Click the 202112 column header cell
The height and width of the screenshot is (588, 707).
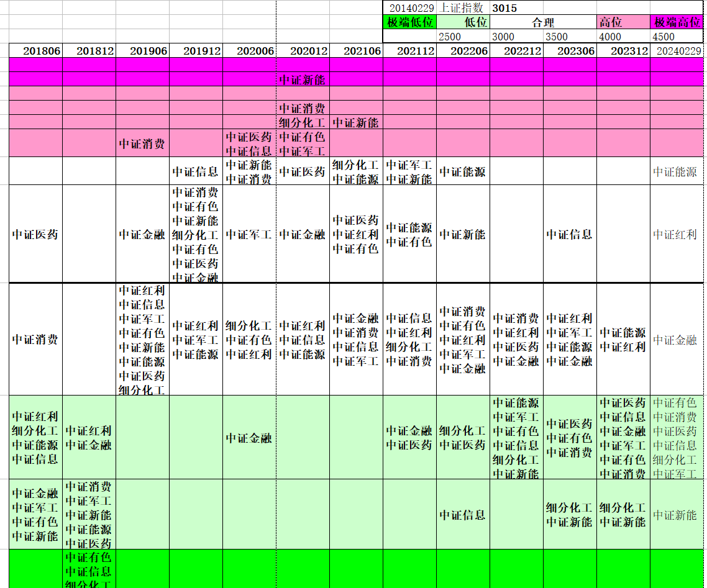[409, 50]
